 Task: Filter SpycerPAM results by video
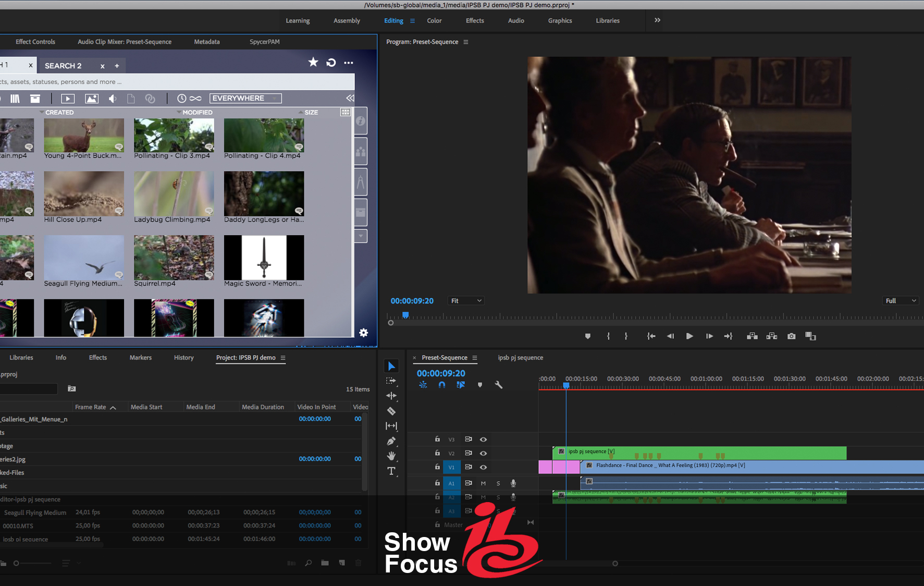(x=68, y=99)
